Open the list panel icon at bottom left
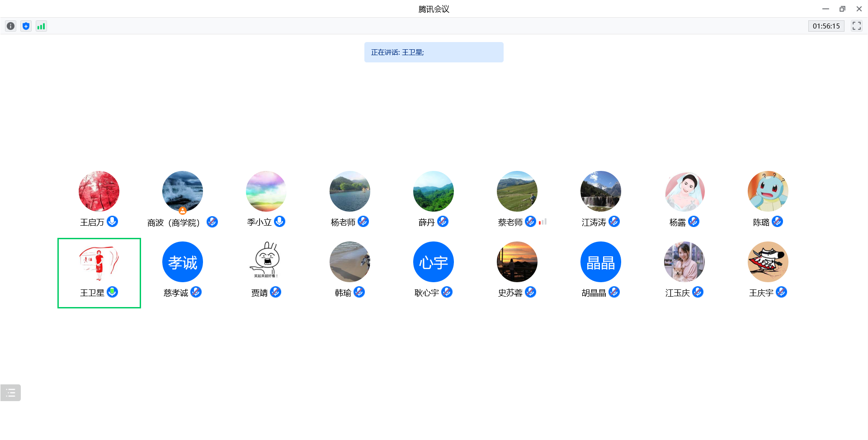868x440 pixels. tap(10, 393)
